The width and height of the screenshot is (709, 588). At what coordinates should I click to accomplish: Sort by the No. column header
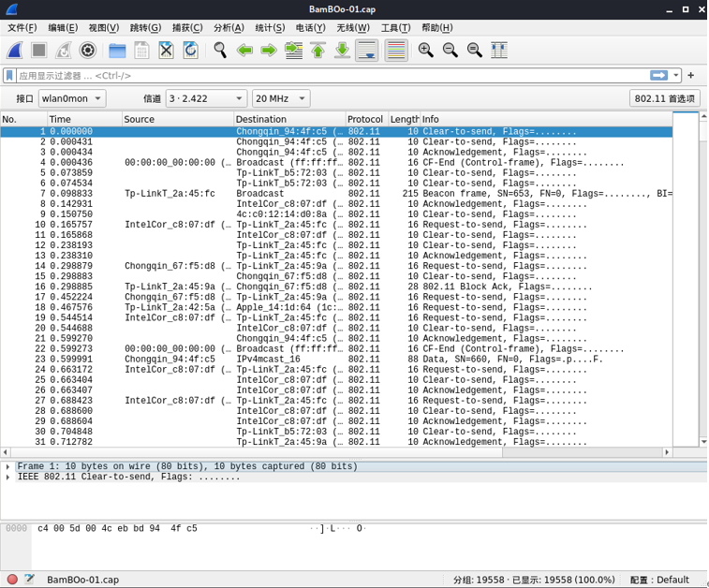point(24,119)
